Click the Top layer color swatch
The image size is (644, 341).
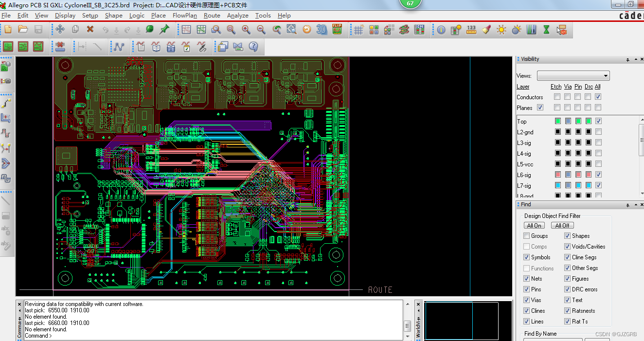click(557, 121)
